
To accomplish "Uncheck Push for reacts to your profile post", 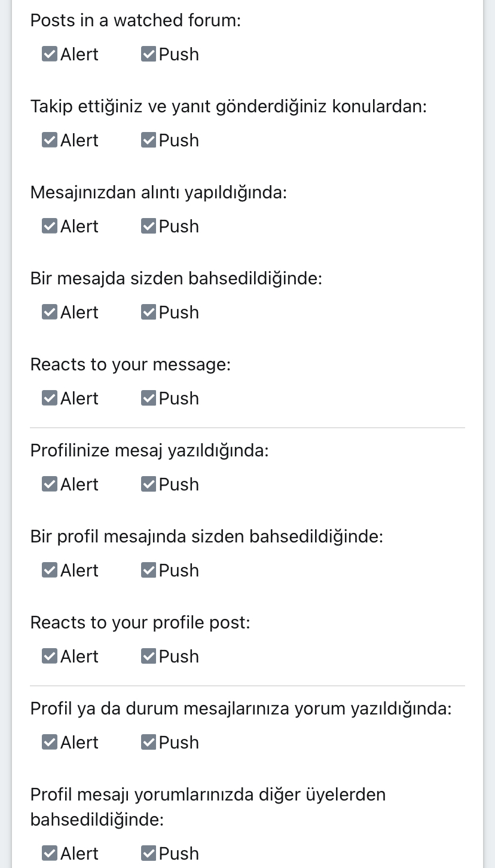I will click(148, 657).
